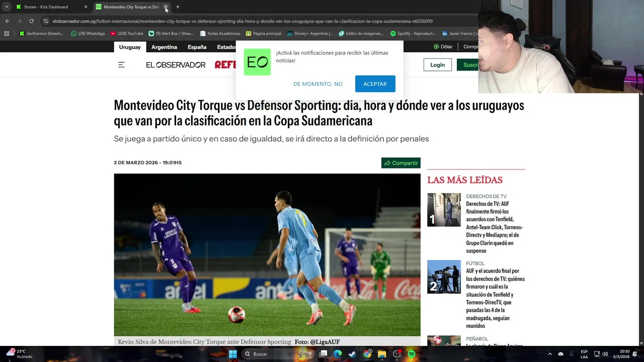Accept notifications with ACEPTAR button

coord(375,84)
